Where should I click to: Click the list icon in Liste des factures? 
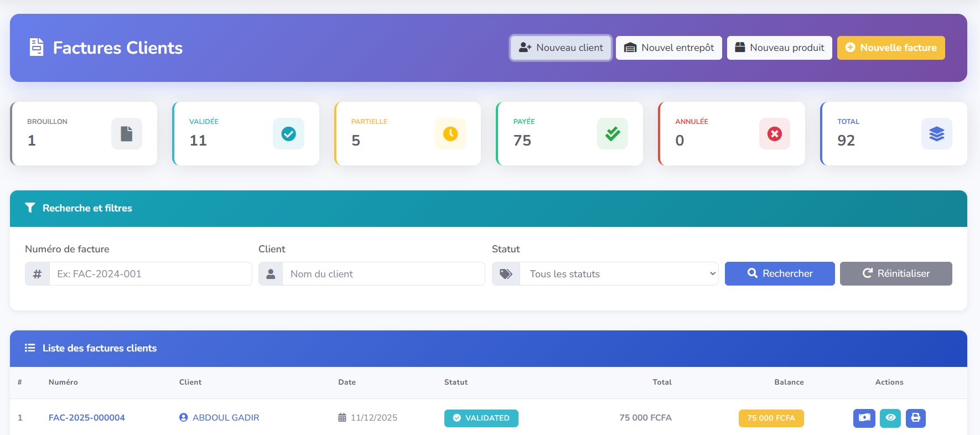30,348
